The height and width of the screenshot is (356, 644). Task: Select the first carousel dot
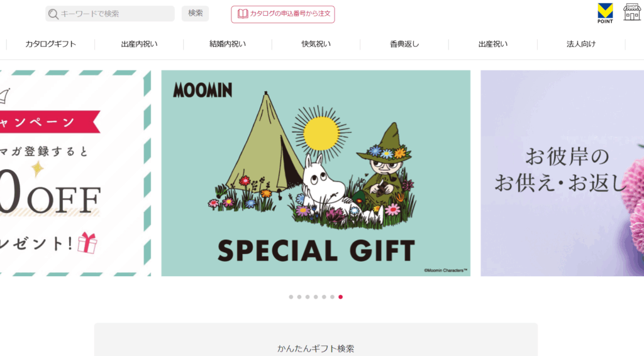(291, 297)
